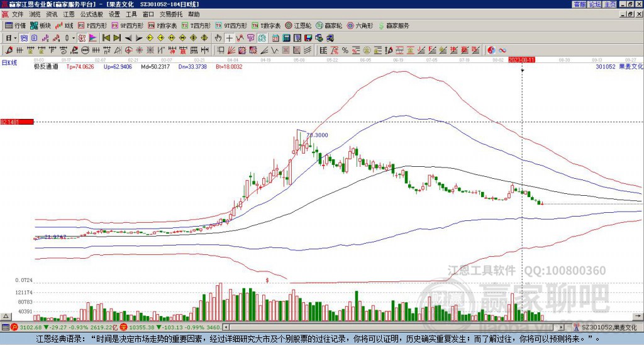Click the red 82.1481 price marker
The width and height of the screenshot is (644, 345).
[x=17, y=122]
